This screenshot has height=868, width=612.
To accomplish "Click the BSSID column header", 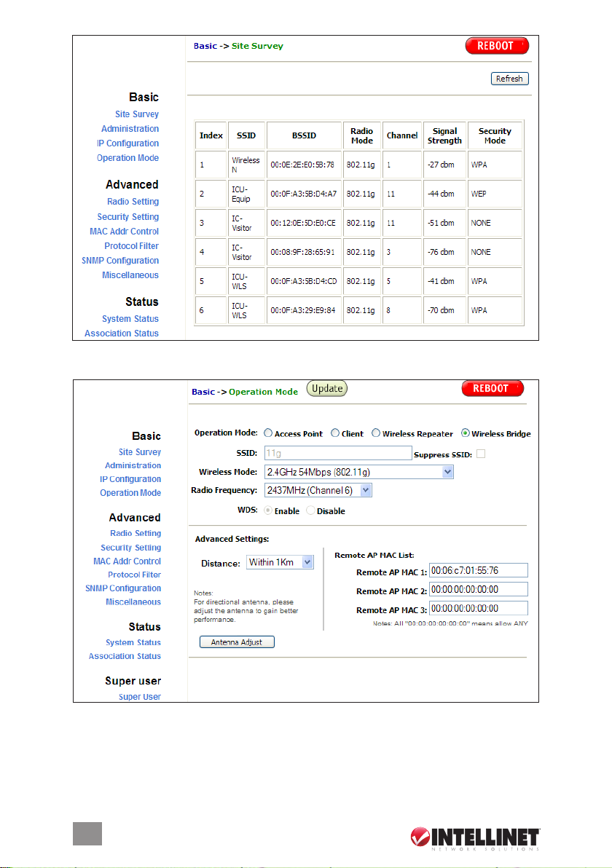I will 304,135.
